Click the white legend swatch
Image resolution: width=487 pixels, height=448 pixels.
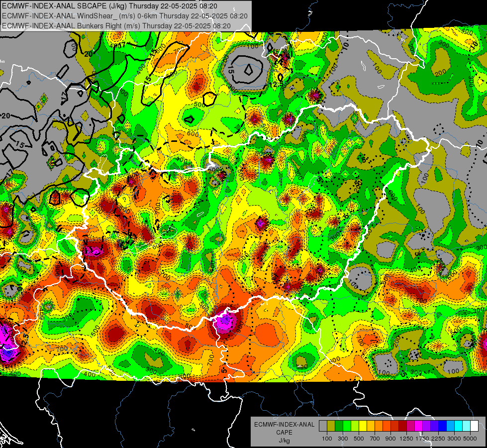coord(475,426)
